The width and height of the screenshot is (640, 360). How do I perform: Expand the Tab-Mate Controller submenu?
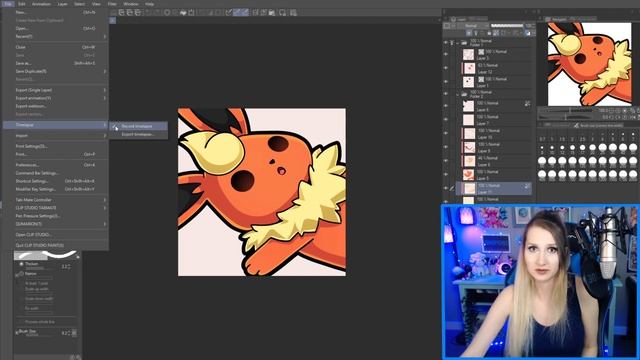(56, 200)
